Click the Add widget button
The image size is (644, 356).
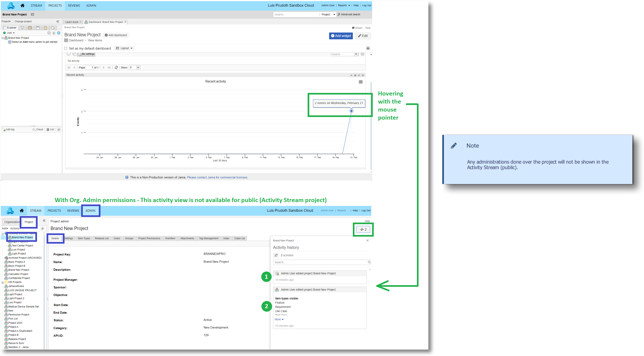(341, 36)
